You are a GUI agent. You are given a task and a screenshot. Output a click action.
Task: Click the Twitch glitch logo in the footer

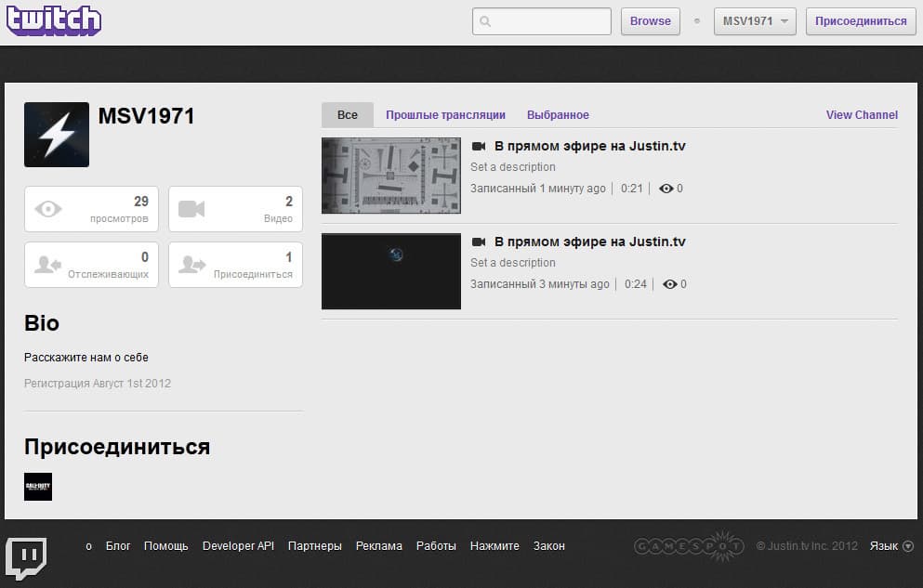26,556
